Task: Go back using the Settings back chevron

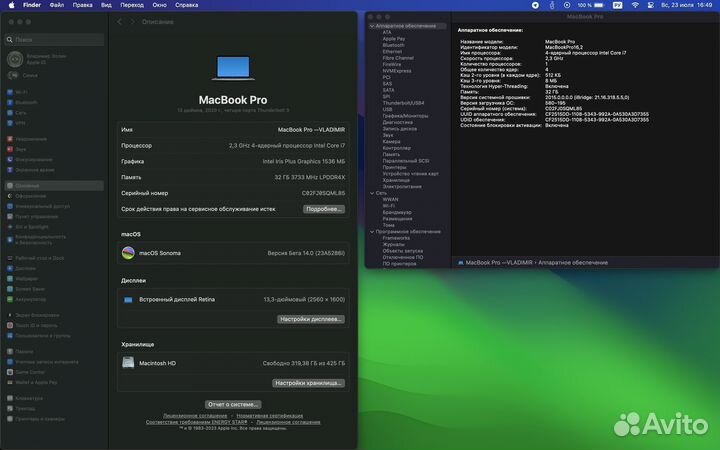Action: (x=119, y=22)
